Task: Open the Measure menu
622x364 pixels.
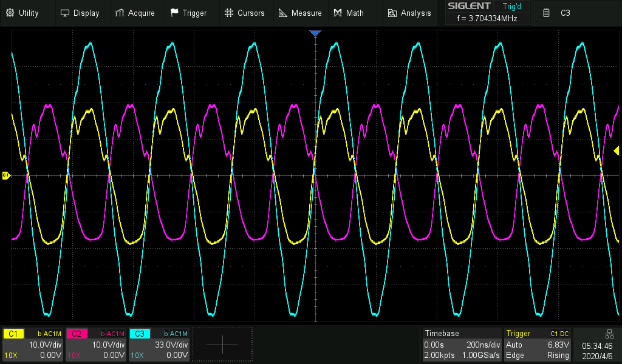Action: 300,13
